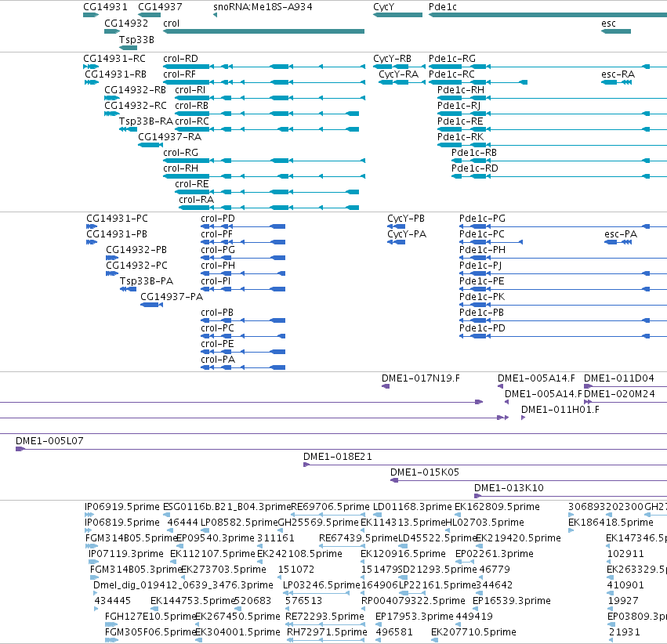Select protein CG14937-PA
Screen dimensions: 667x644
coord(151,304)
